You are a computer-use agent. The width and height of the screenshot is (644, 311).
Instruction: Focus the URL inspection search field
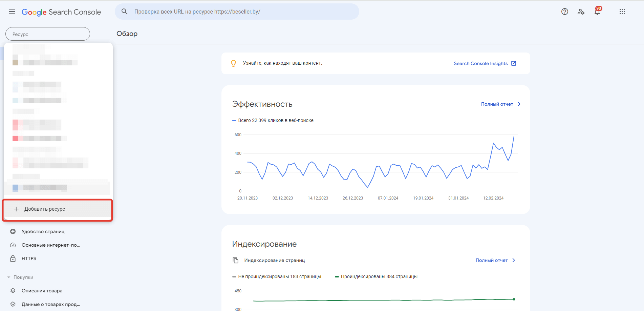[237, 12]
